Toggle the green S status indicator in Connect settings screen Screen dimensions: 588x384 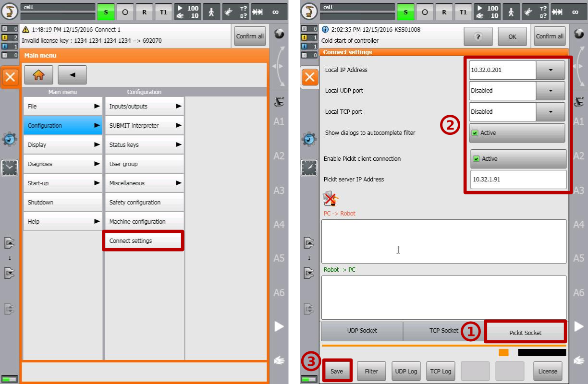coord(405,12)
